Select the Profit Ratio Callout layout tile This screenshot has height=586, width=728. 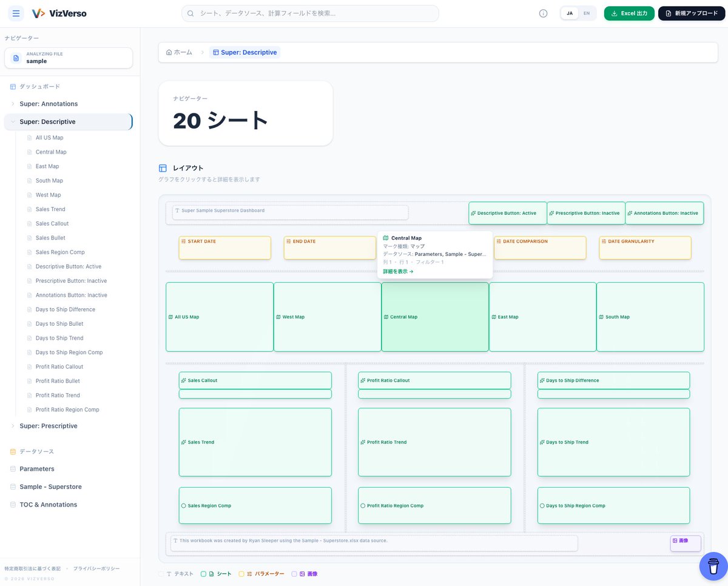point(434,380)
